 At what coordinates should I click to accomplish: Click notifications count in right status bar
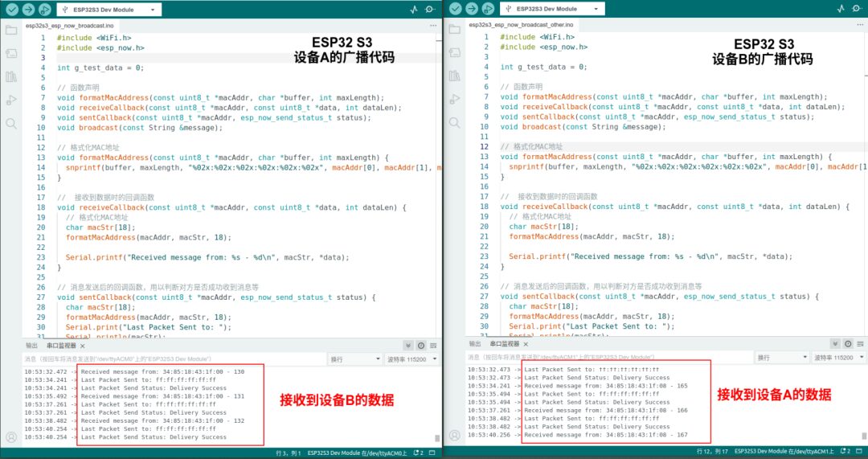845,452
